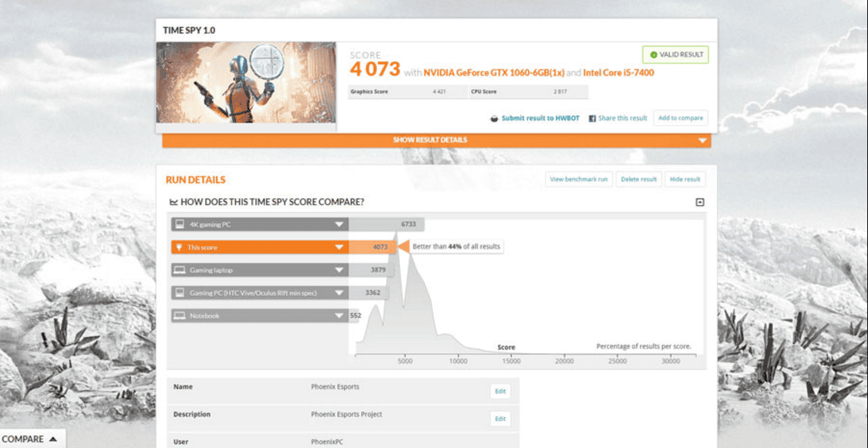Image resolution: width=868 pixels, height=448 pixels.
Task: Expand the 4K gaming PC dropdown arrow
Action: tap(339, 224)
